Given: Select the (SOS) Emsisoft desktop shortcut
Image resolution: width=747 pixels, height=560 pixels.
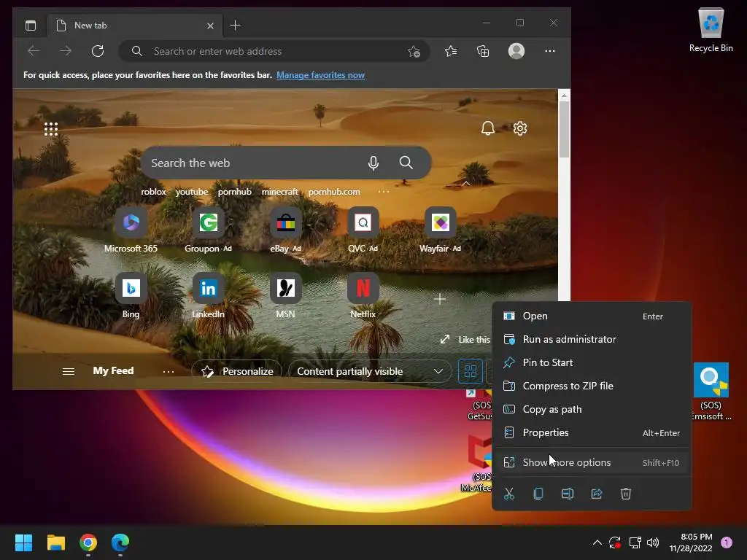Looking at the screenshot, I should [x=711, y=392].
